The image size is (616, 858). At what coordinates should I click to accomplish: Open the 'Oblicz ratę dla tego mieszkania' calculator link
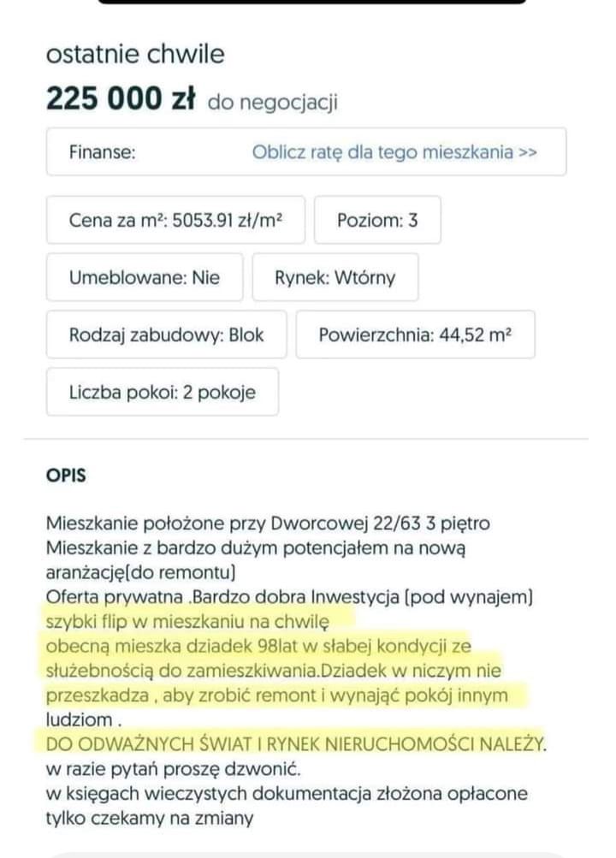click(x=393, y=151)
